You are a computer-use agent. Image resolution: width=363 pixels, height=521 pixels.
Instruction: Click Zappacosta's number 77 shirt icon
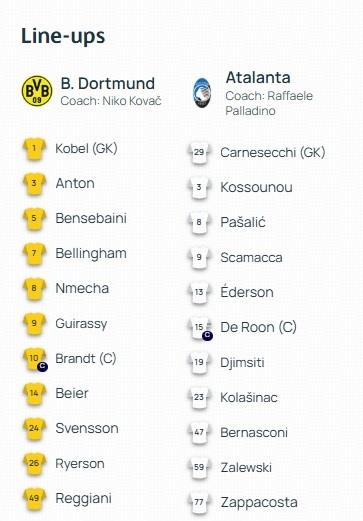coord(199,503)
